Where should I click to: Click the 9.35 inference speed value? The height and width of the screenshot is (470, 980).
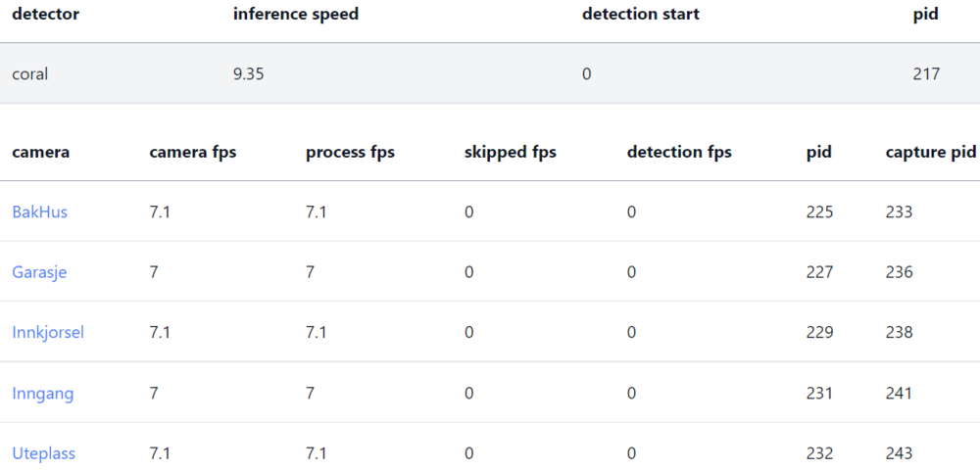[x=248, y=74]
